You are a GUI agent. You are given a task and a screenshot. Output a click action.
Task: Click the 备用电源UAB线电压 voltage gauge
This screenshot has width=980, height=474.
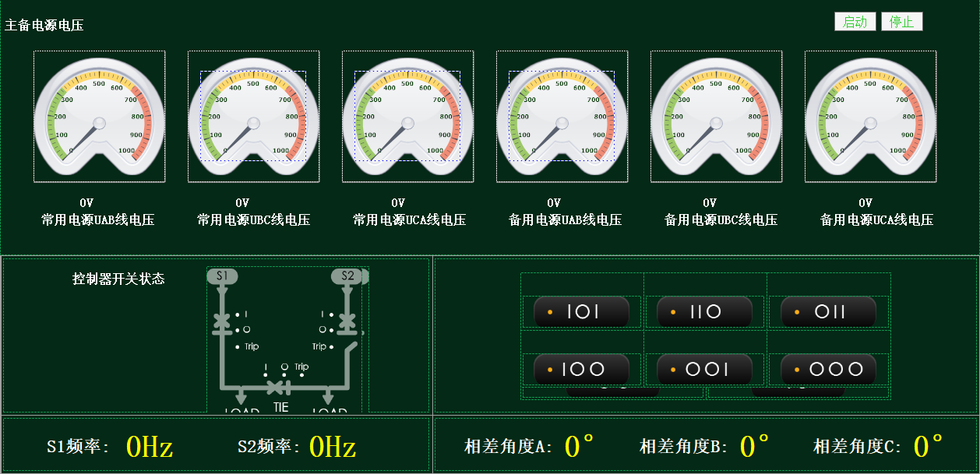562,117
